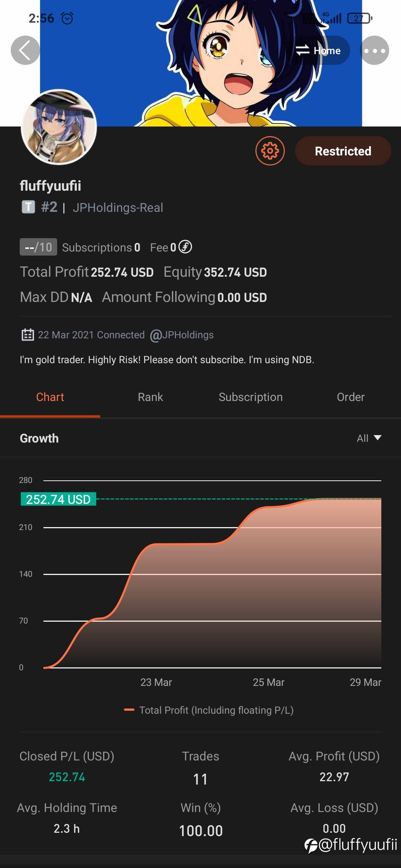Tap the T account type badge

click(x=28, y=207)
